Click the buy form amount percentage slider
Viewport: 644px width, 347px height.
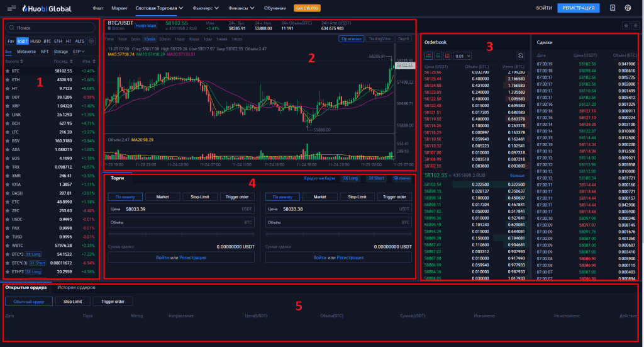click(181, 234)
